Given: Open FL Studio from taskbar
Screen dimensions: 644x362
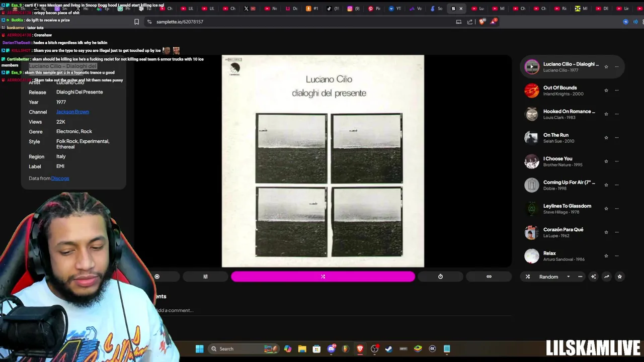Looking at the screenshot, I should (x=346, y=349).
